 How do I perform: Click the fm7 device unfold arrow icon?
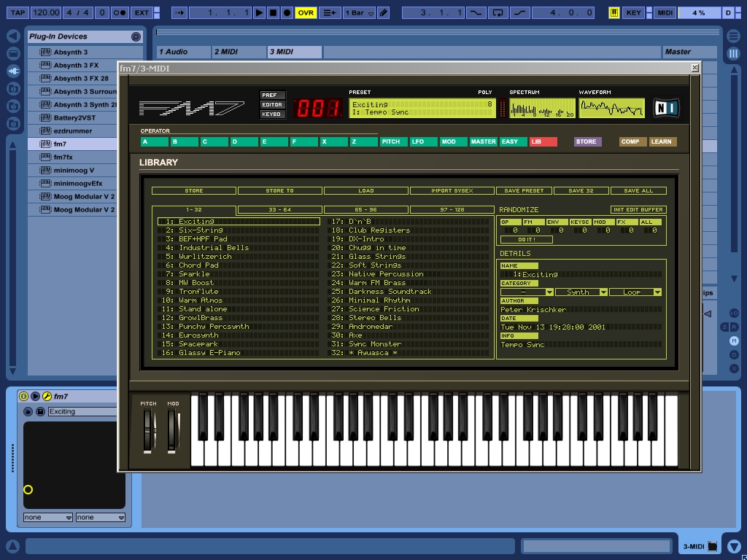click(35, 396)
